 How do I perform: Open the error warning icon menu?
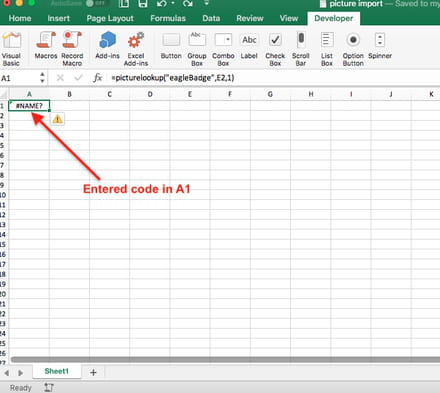tap(57, 119)
